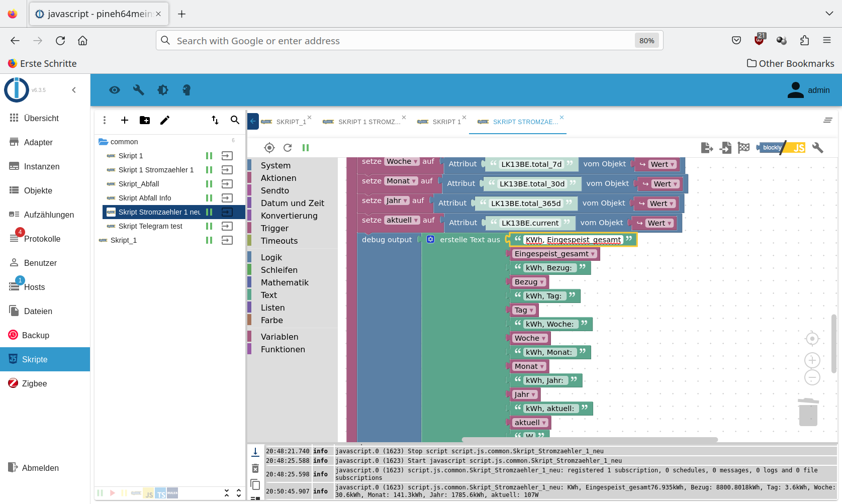Open script list three-dot menu
The image size is (842, 504).
pyautogui.click(x=105, y=120)
